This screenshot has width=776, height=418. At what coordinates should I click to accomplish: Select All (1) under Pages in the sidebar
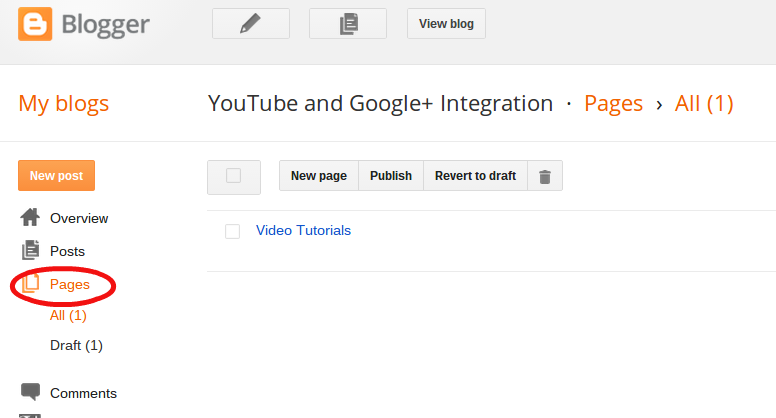[x=68, y=315]
